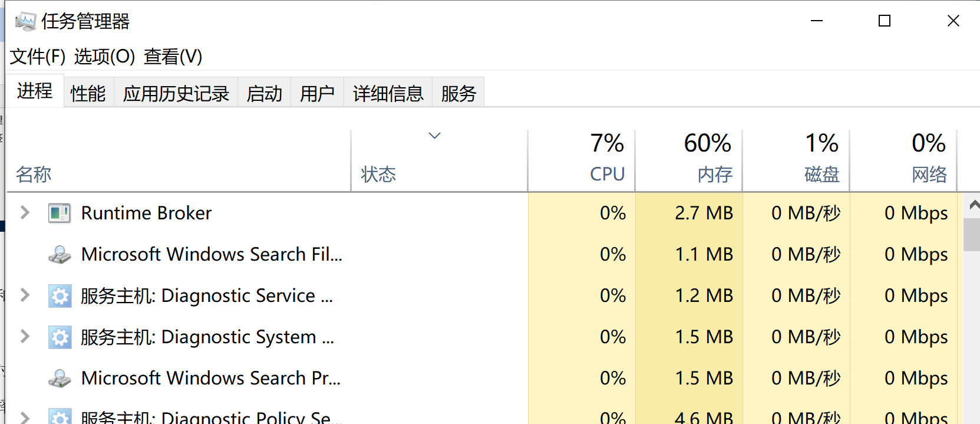This screenshot has height=424, width=980.
Task: Switch to the 性能 tab
Action: pyautogui.click(x=88, y=93)
